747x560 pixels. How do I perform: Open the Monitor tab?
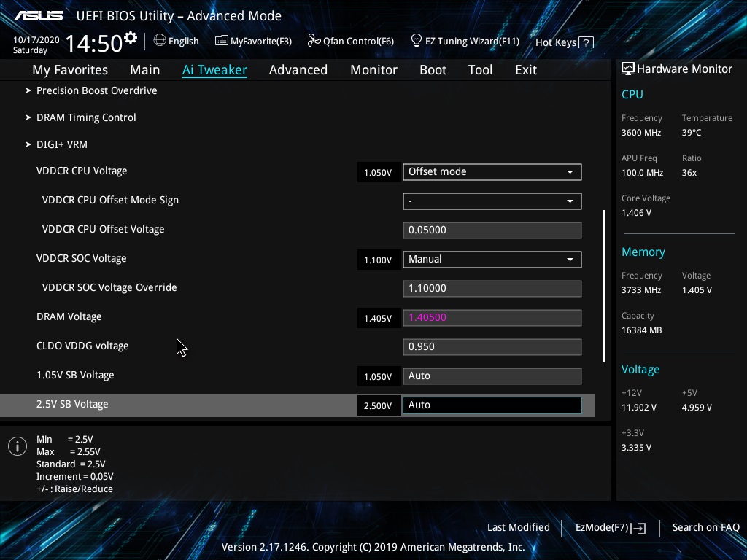coord(374,70)
